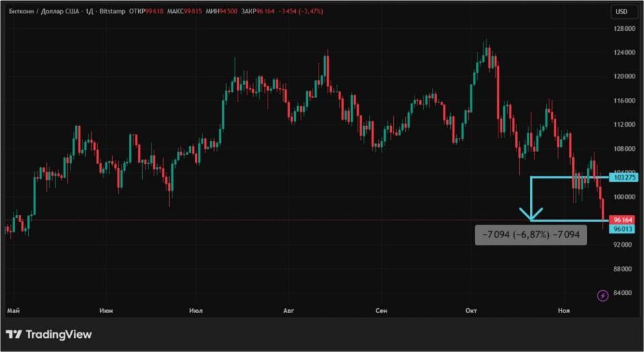This screenshot has width=644, height=352.
Task: Click the purple lightning bolt icon
Action: click(602, 295)
